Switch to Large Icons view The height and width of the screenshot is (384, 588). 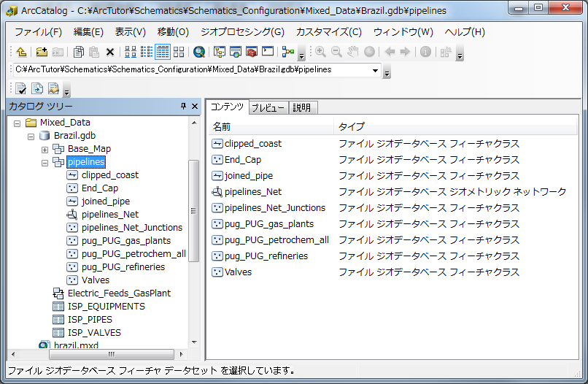(x=130, y=52)
